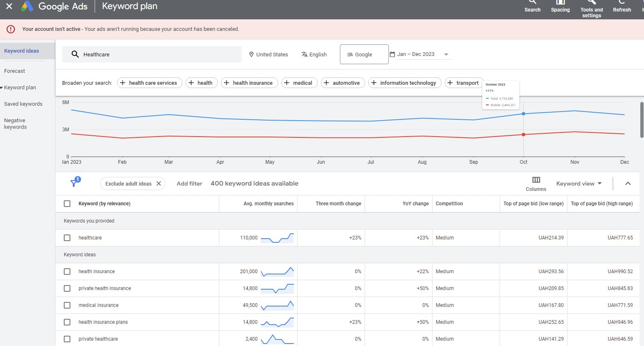The height and width of the screenshot is (346, 644).
Task: Add information technology broaden suggestion
Action: tap(405, 83)
